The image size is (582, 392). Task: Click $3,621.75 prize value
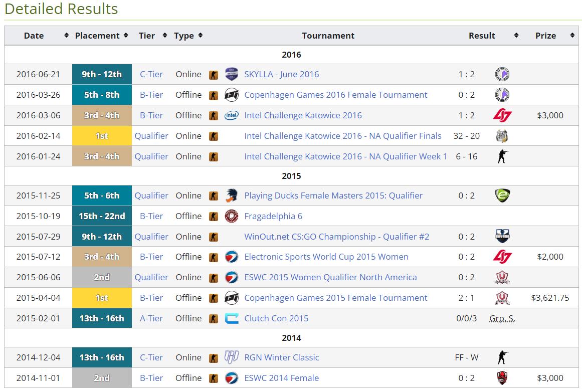pos(550,298)
